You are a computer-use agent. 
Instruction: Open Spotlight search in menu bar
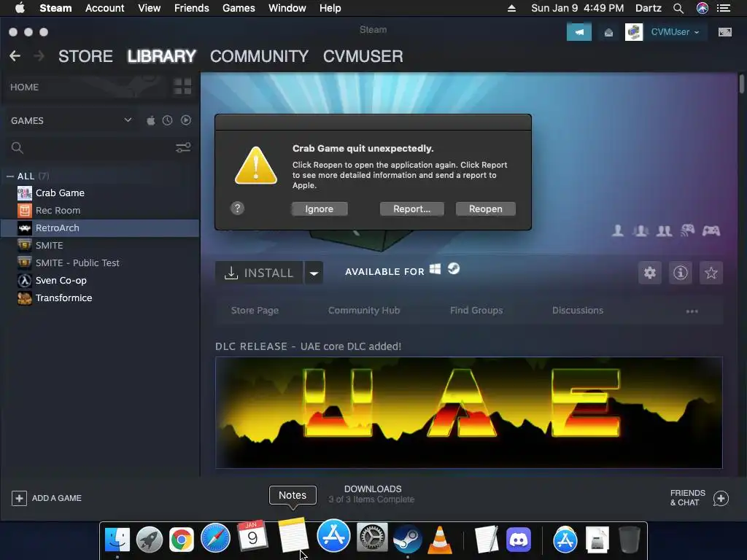[x=678, y=8]
